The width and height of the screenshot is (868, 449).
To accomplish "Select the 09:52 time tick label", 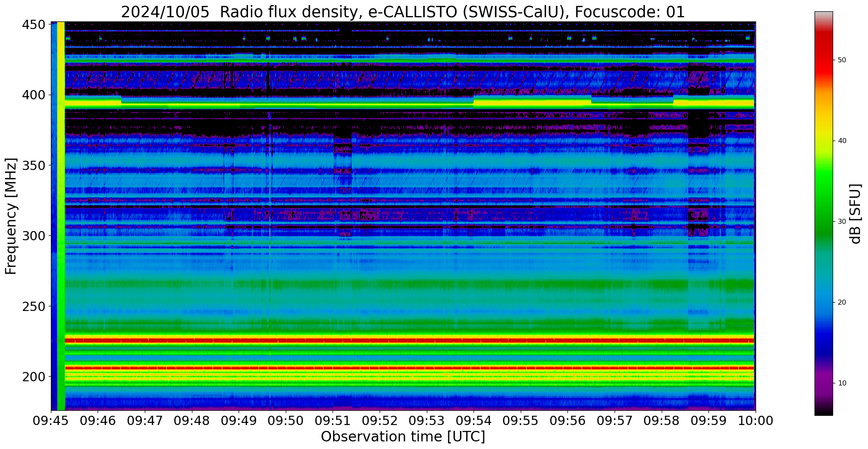I will click(380, 421).
